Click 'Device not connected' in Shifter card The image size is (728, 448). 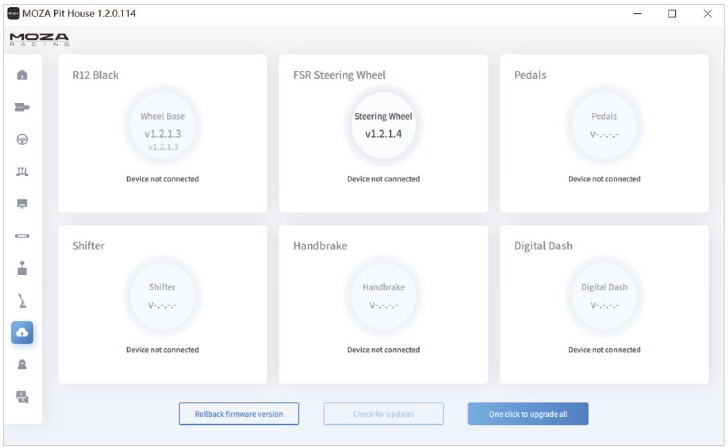point(162,350)
